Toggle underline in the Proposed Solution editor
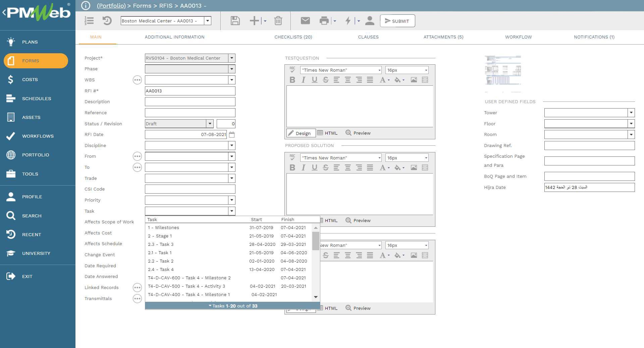 point(314,167)
